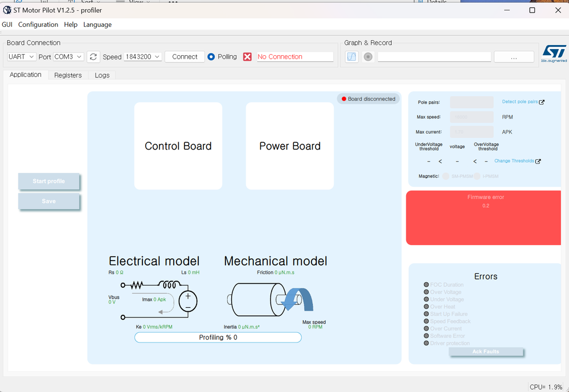Click the Software Error indicator
This screenshot has width=569, height=392.
[x=427, y=336]
